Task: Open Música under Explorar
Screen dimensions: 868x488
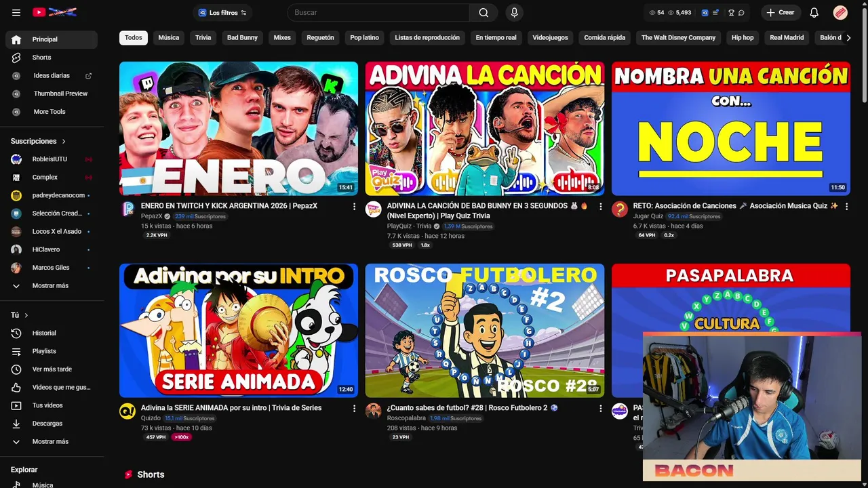Action: pyautogui.click(x=52, y=483)
